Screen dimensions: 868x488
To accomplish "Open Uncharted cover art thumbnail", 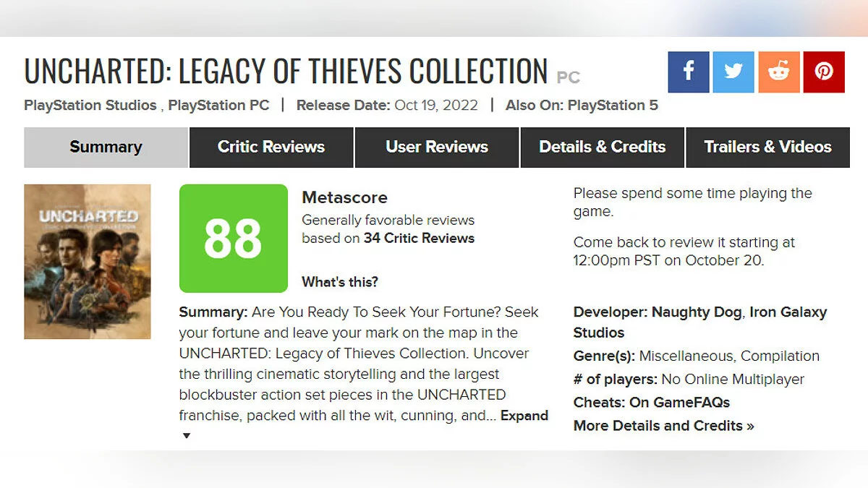I will point(88,262).
